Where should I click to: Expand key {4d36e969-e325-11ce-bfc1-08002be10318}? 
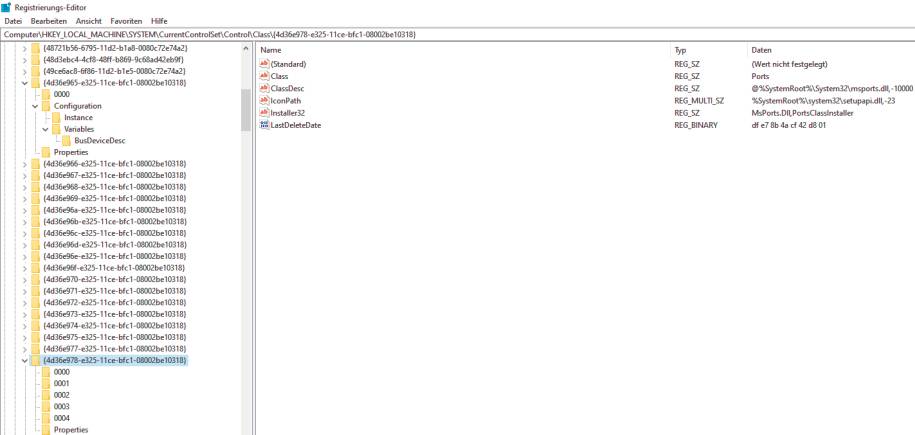pos(25,199)
